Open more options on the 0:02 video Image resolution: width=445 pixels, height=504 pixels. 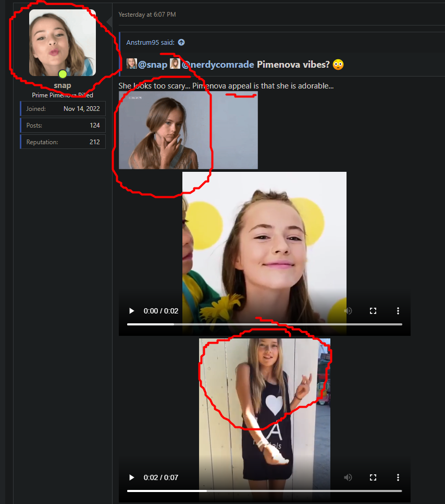click(398, 311)
